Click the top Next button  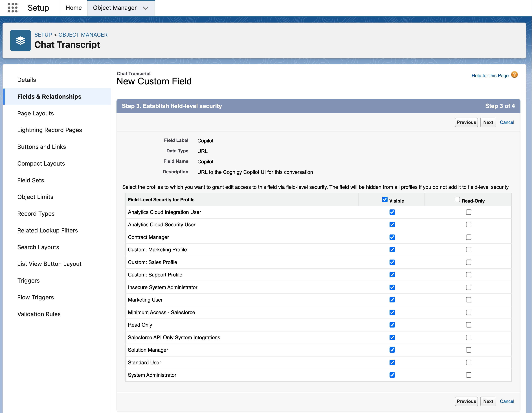(x=488, y=122)
